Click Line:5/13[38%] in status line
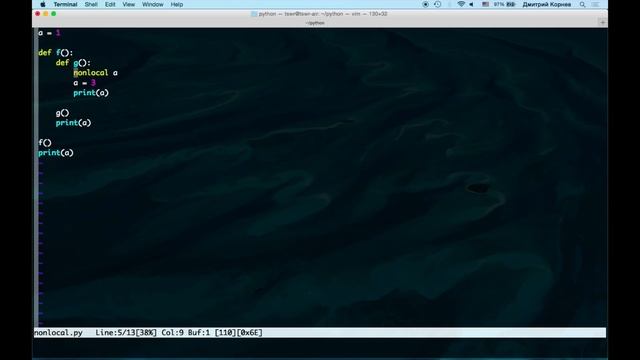640x360 pixels. click(x=126, y=333)
